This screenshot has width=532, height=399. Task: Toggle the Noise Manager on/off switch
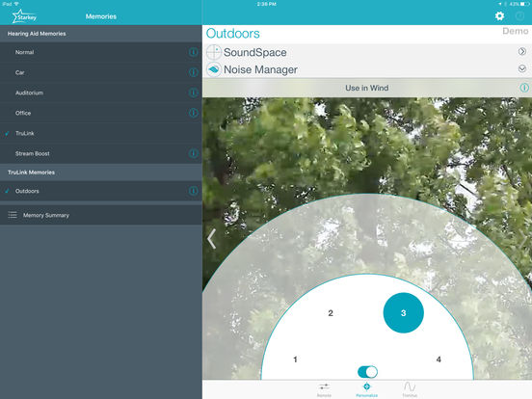[367, 372]
